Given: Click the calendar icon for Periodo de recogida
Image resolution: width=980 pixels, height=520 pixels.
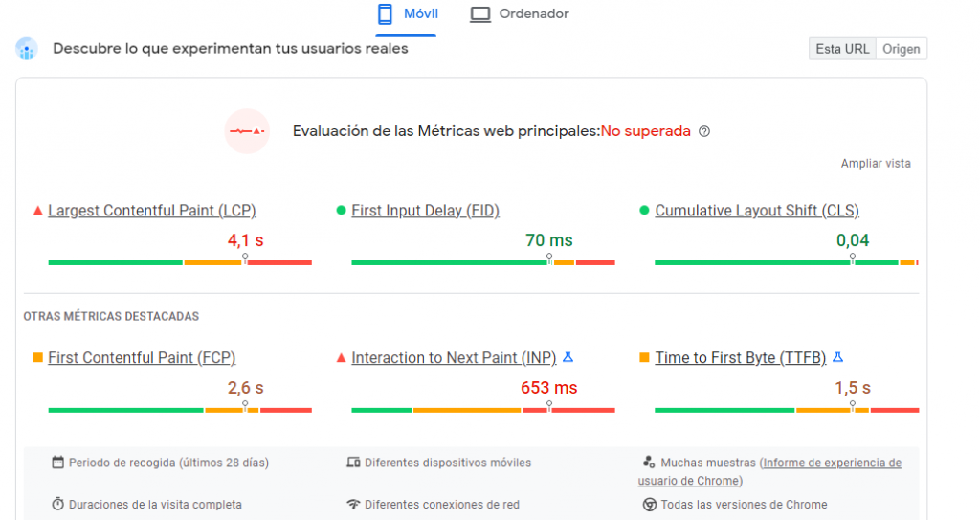Looking at the screenshot, I should click(x=58, y=463).
